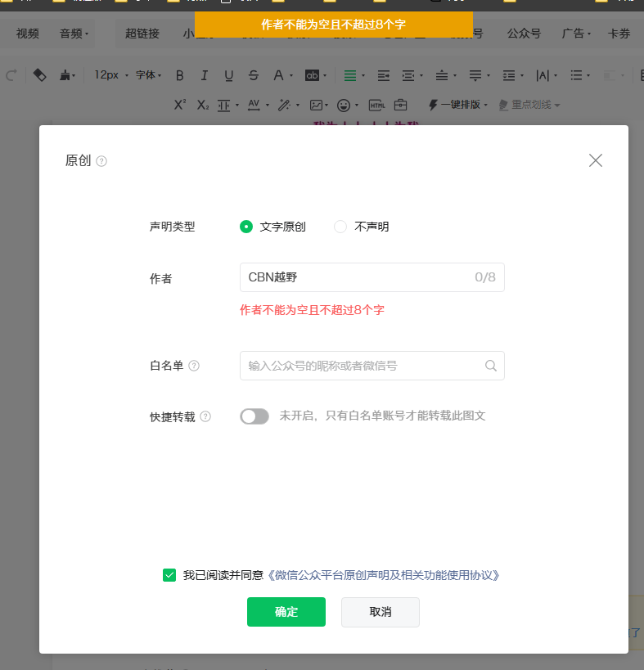
Task: Apply subscript X₂ formatting
Action: (x=203, y=105)
